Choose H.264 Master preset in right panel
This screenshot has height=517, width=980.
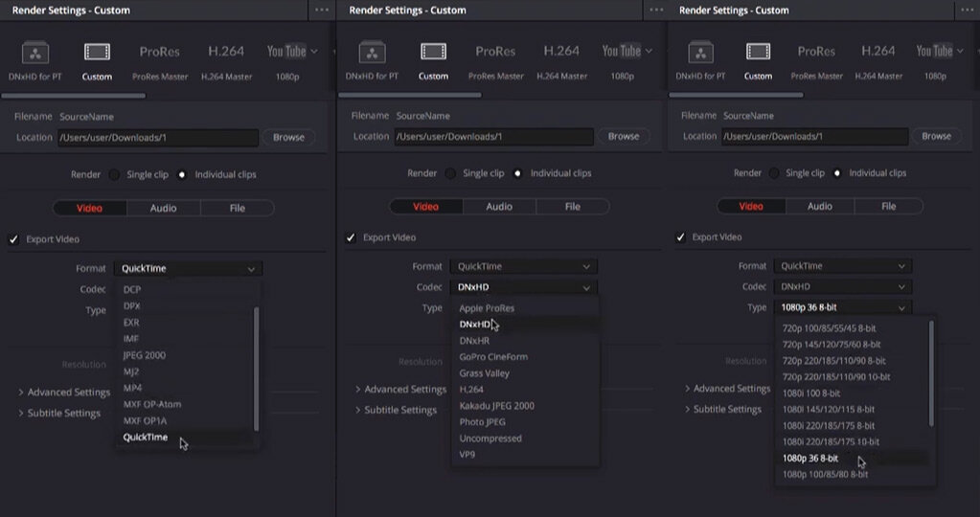pos(878,60)
